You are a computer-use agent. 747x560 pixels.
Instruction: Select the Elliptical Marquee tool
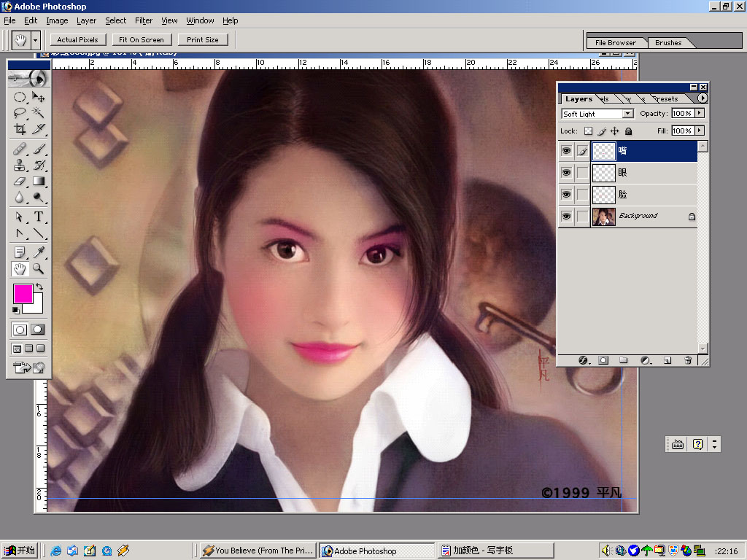[20, 97]
